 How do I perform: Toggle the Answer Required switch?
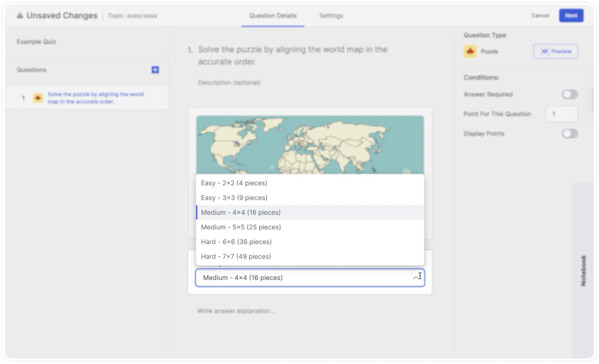(570, 94)
